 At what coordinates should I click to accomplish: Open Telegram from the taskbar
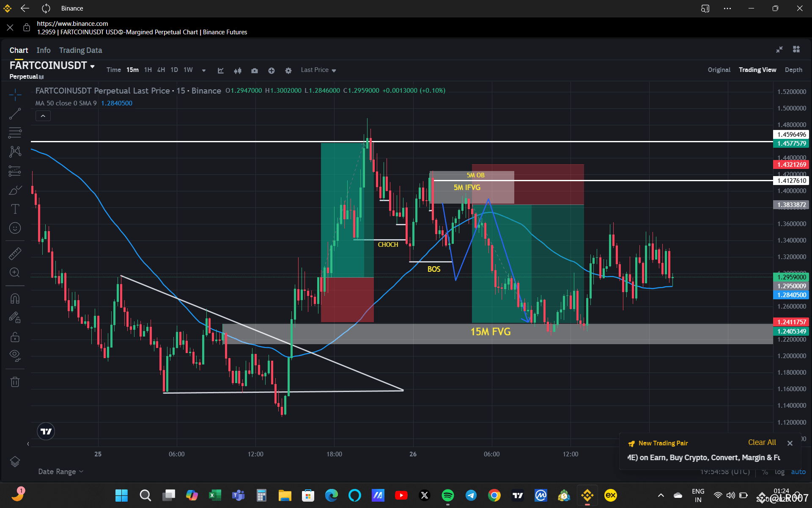click(471, 495)
